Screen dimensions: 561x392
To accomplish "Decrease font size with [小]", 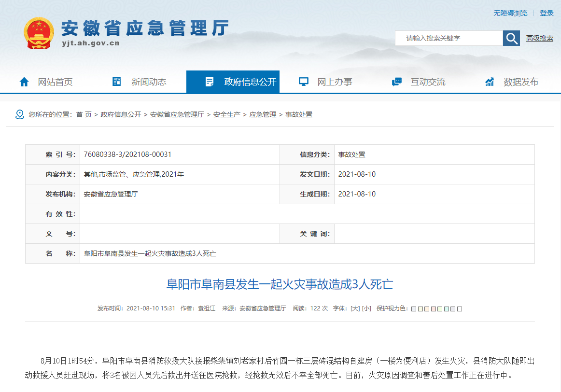I will click(366, 308).
